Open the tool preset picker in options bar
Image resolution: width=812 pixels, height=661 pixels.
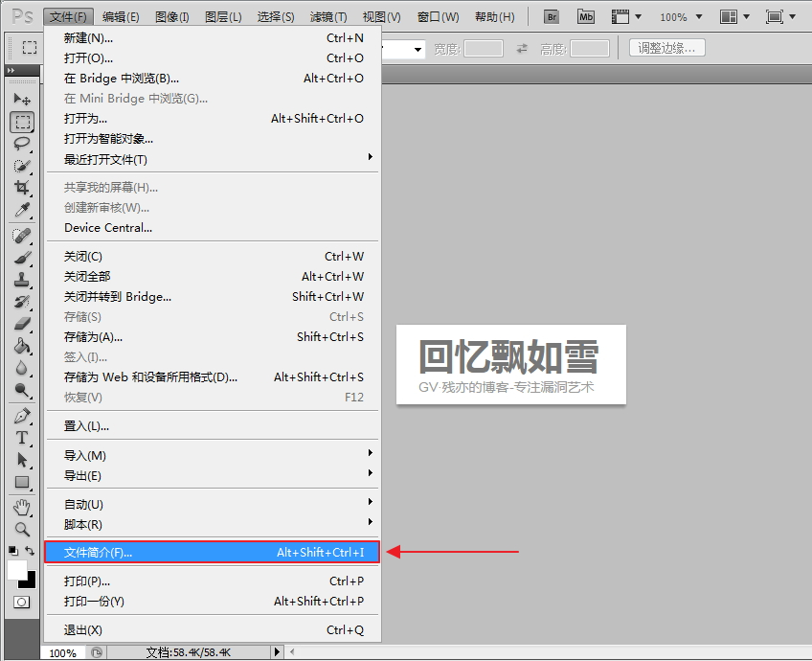[x=29, y=48]
